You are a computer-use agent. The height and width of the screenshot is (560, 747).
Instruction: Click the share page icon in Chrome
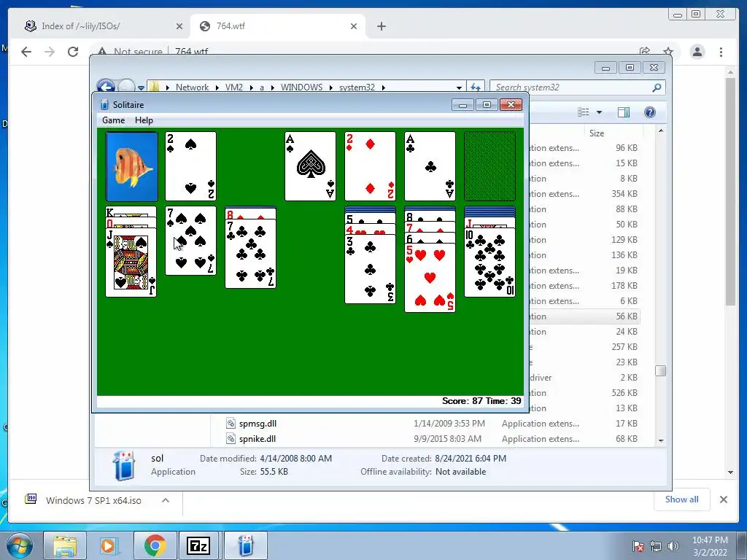645,52
